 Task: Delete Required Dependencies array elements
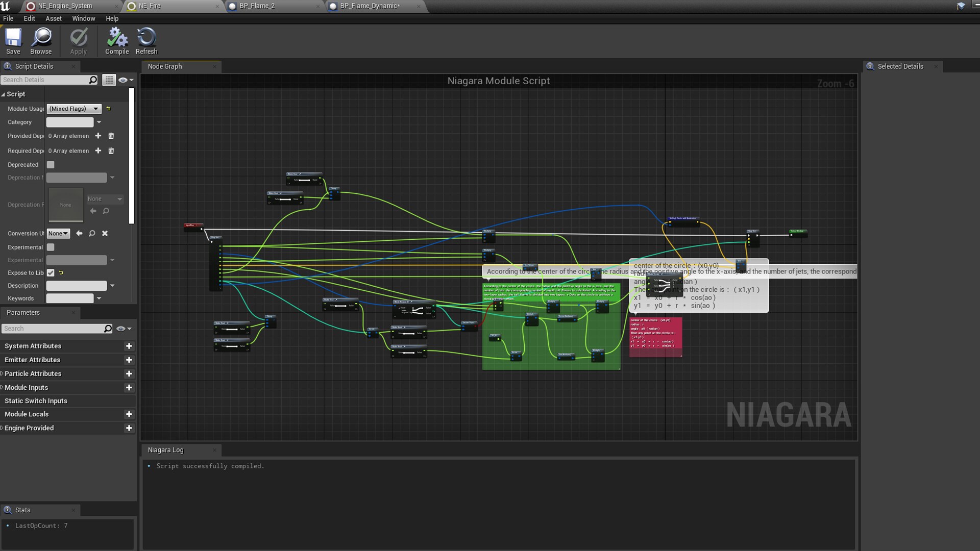click(x=111, y=151)
